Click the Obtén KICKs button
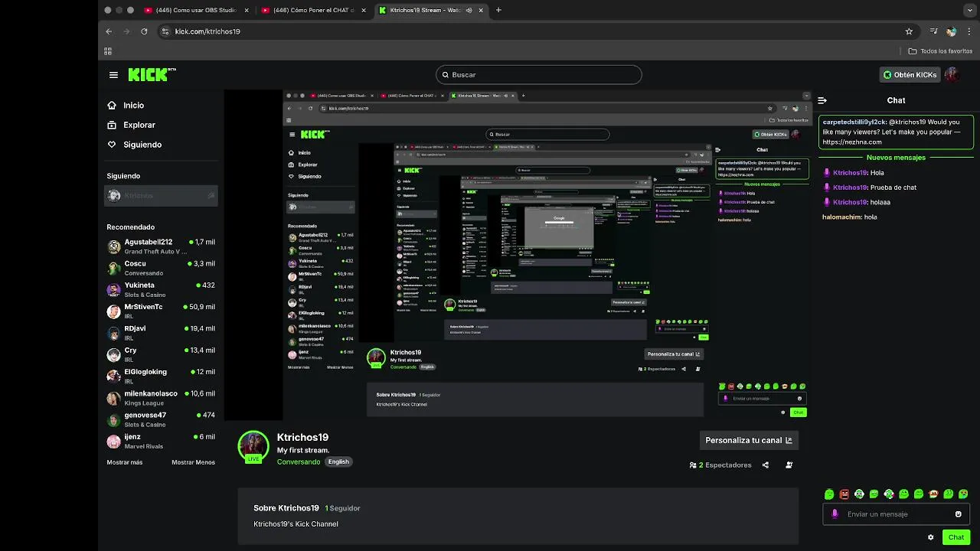Image resolution: width=980 pixels, height=551 pixels. tap(910, 74)
